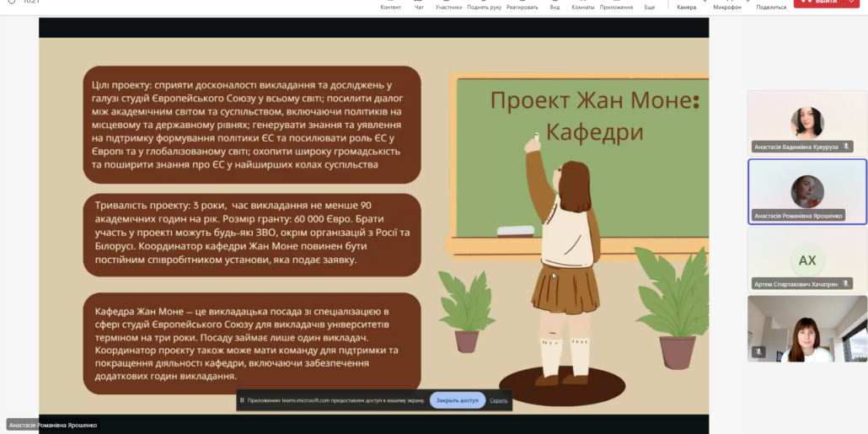This screenshot has height=434, width=868.
Task: Open the Чат panel
Action: click(x=419, y=5)
